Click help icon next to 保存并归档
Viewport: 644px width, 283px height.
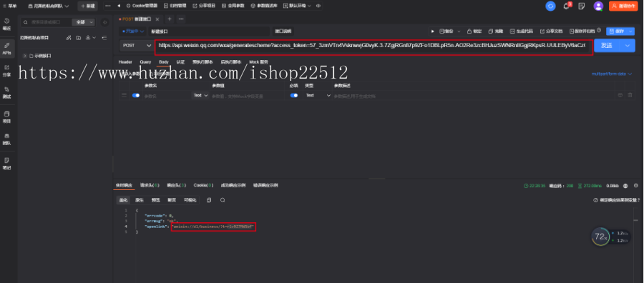coord(599,30)
